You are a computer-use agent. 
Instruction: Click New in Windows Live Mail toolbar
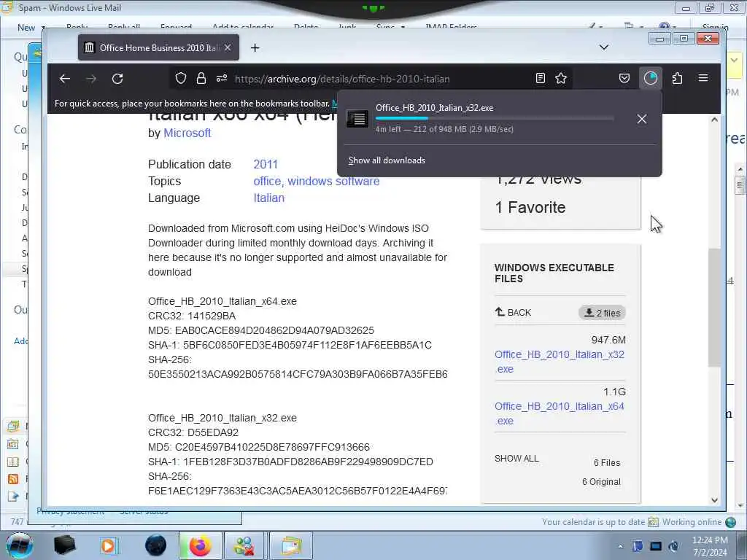31,28
